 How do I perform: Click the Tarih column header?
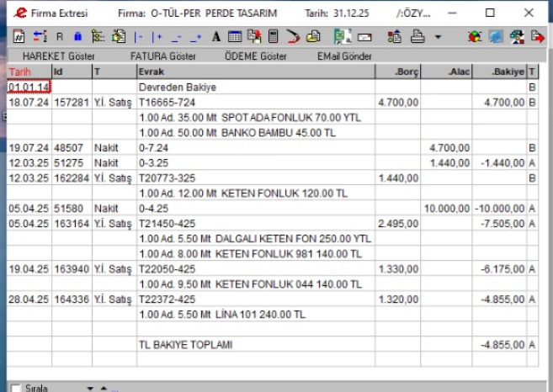(x=19, y=72)
